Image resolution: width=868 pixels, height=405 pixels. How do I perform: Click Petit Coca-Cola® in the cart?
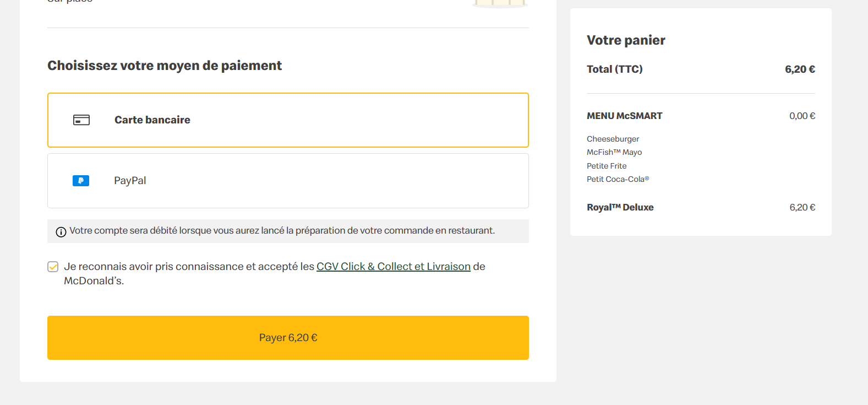tap(618, 179)
